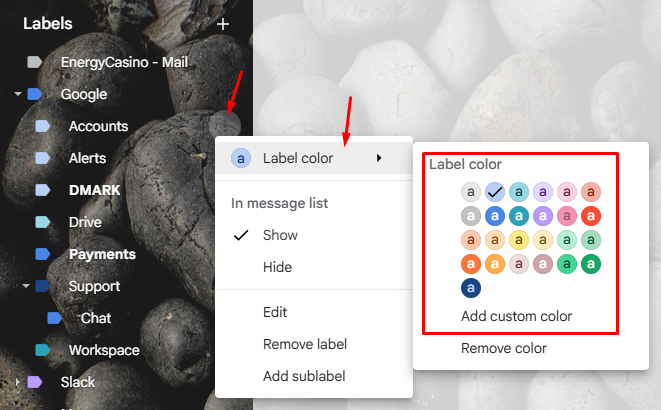Pick the salmon swatch ending the first row
Screen dimensions: 661x410
(x=591, y=192)
